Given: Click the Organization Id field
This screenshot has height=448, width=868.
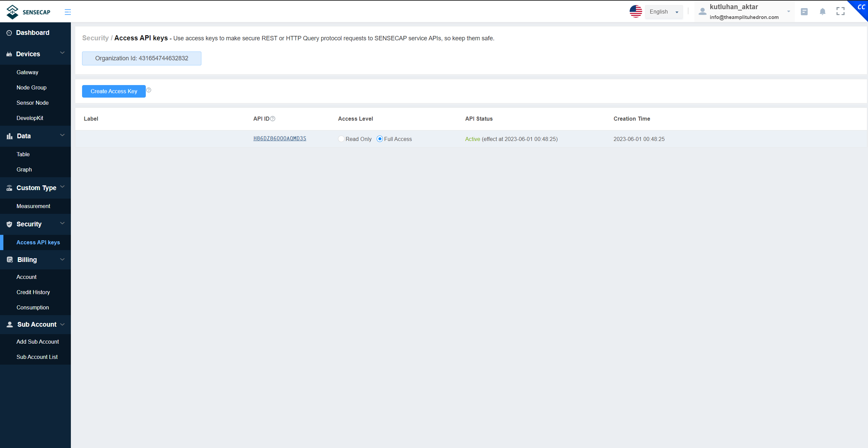Looking at the screenshot, I should tap(141, 58).
